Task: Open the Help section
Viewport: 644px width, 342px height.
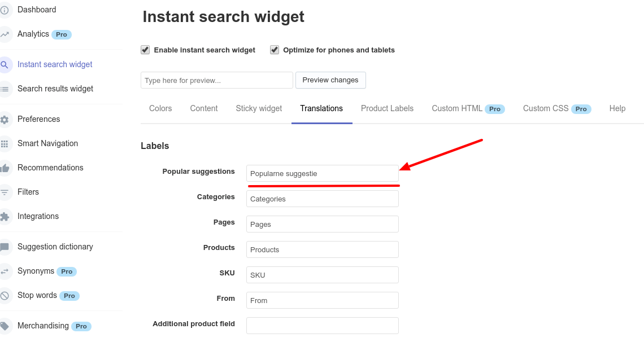Action: [617, 108]
